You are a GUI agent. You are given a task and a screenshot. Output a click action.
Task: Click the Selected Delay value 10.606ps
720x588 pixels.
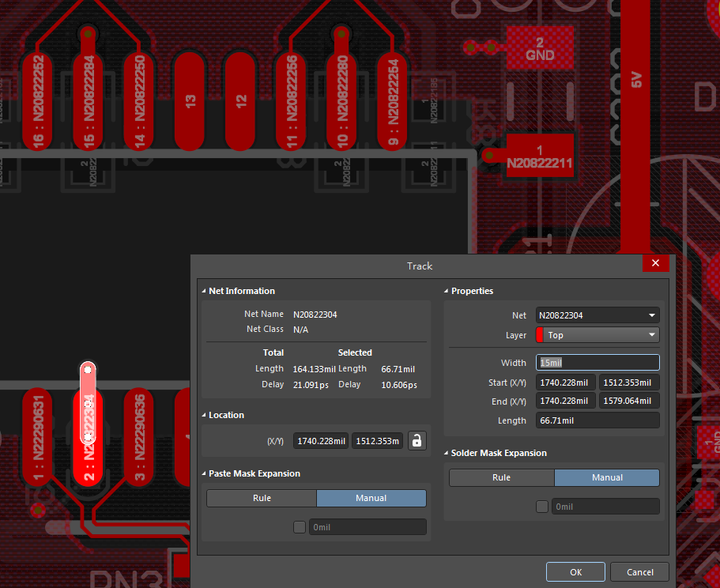pos(399,385)
